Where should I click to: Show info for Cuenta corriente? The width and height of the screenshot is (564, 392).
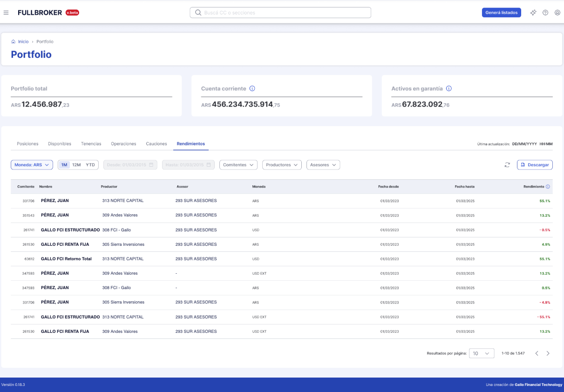[x=252, y=88]
